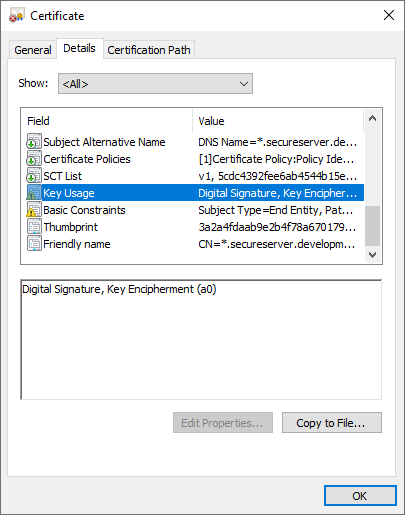Click the Thumbprint property icon

pyautogui.click(x=34, y=227)
